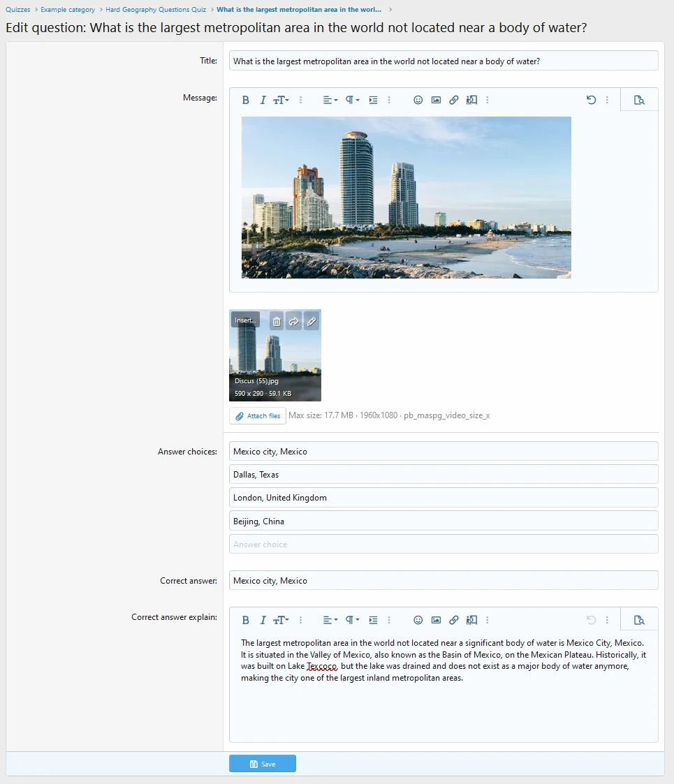Open font size dropdown in Message toolbar
The height and width of the screenshot is (784, 674).
point(281,100)
